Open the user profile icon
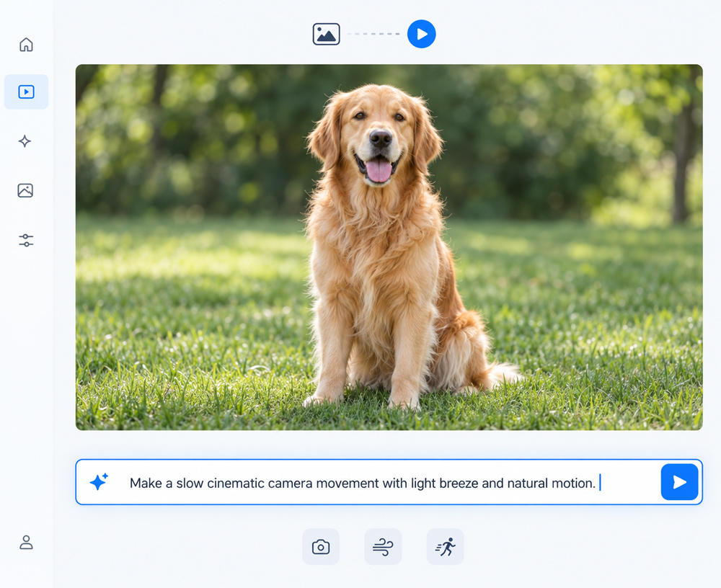Viewport: 721px width, 588px height. click(26, 542)
